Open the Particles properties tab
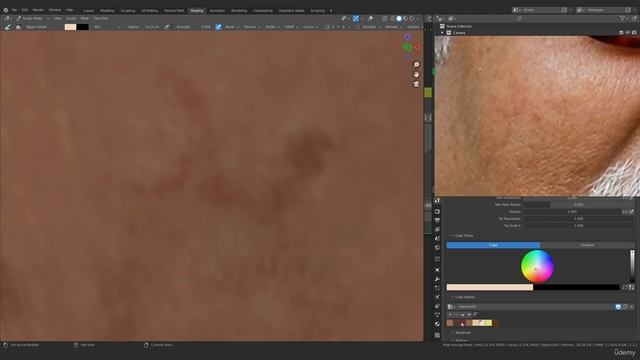Image resolution: width=640 pixels, height=360 pixels. click(437, 288)
